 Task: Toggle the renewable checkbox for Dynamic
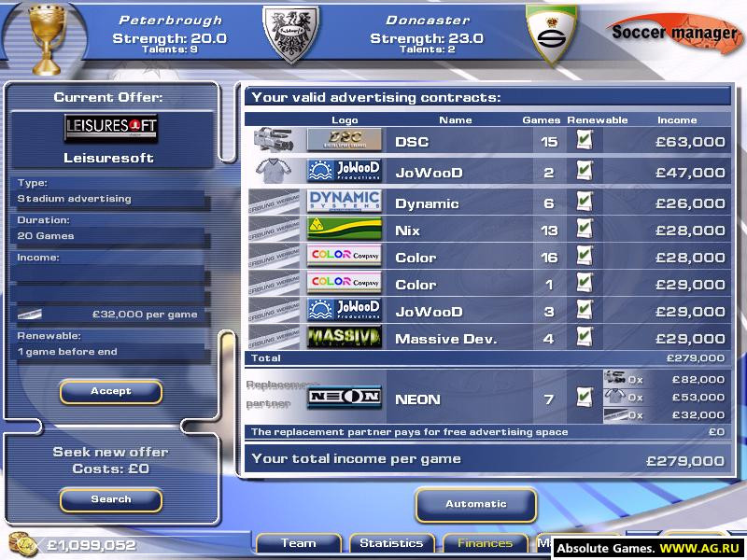tap(585, 202)
